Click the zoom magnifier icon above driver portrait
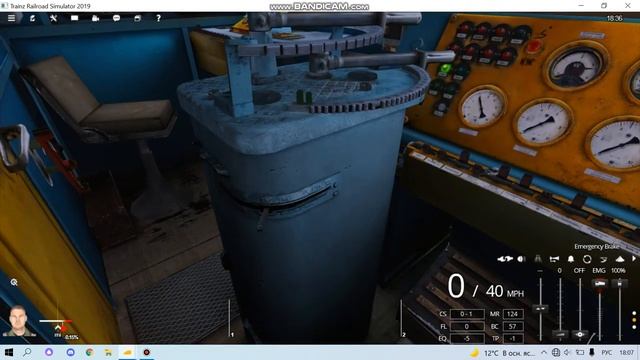640x360 pixels. pos(14,282)
